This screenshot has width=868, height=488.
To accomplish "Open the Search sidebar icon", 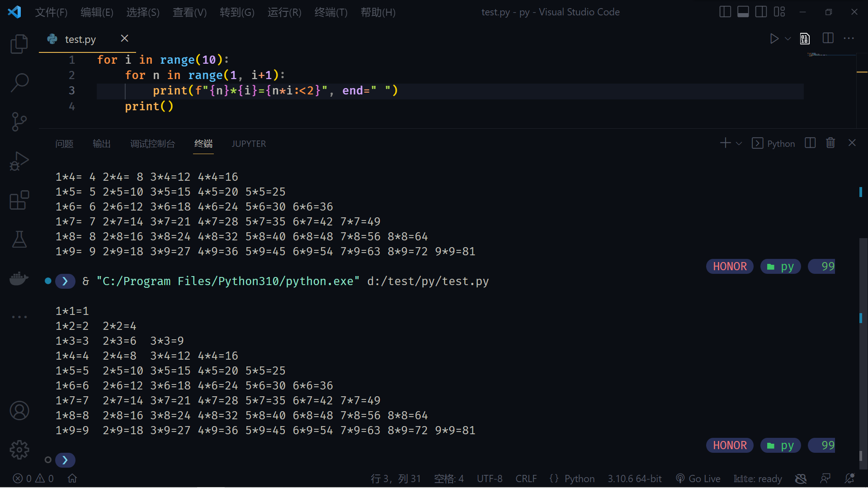I will [x=19, y=82].
